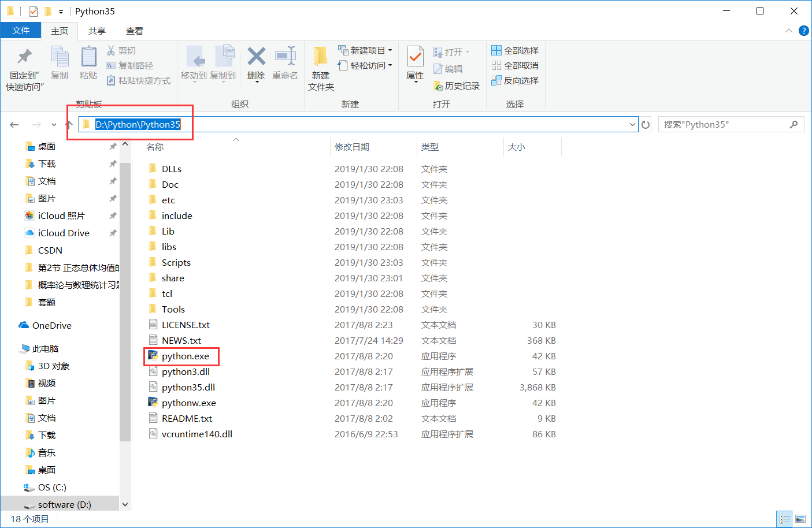Open the Easy access dropdown
This screenshot has width=812, height=528.
(x=365, y=65)
